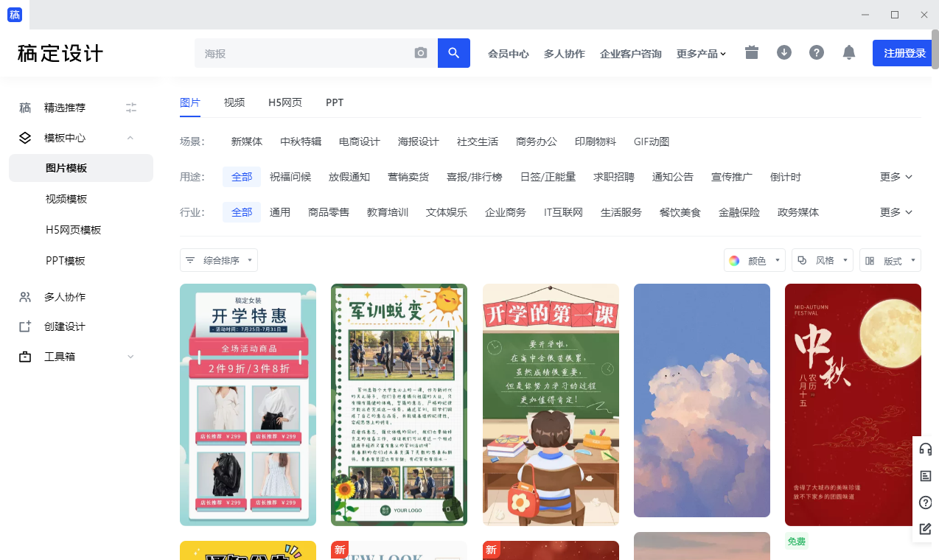This screenshot has height=560, width=939.
Task: Click the question circle icon on right edge
Action: point(924,502)
